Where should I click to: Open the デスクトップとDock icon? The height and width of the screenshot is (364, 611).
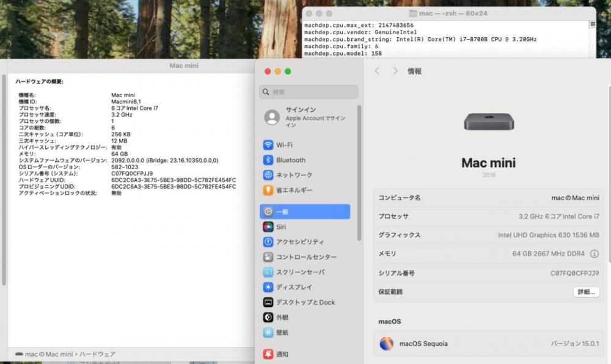point(268,302)
